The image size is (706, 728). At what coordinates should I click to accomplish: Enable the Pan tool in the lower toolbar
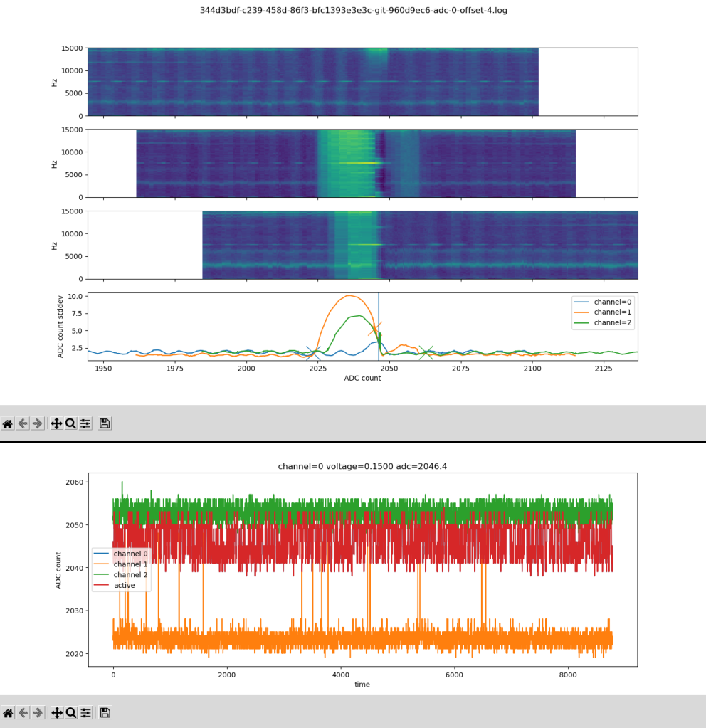tap(56, 712)
